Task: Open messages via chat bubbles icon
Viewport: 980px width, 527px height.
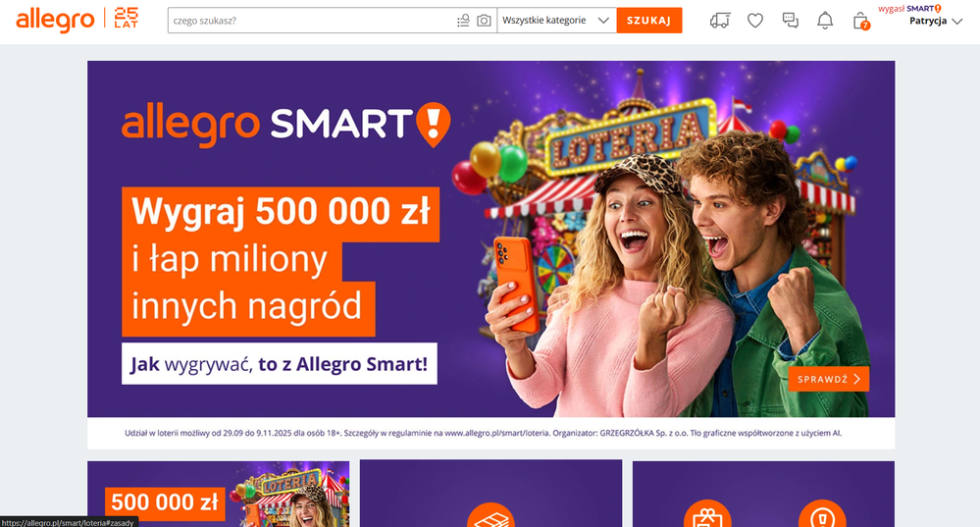Action: [790, 21]
